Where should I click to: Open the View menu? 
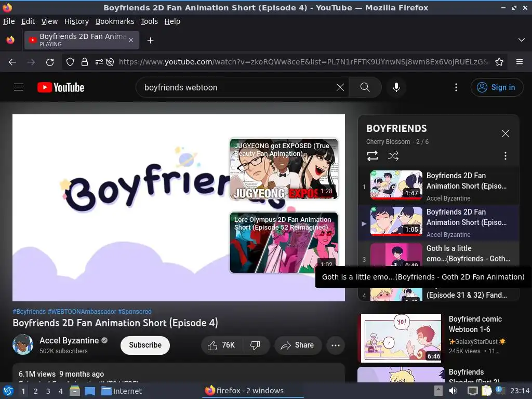click(49, 21)
